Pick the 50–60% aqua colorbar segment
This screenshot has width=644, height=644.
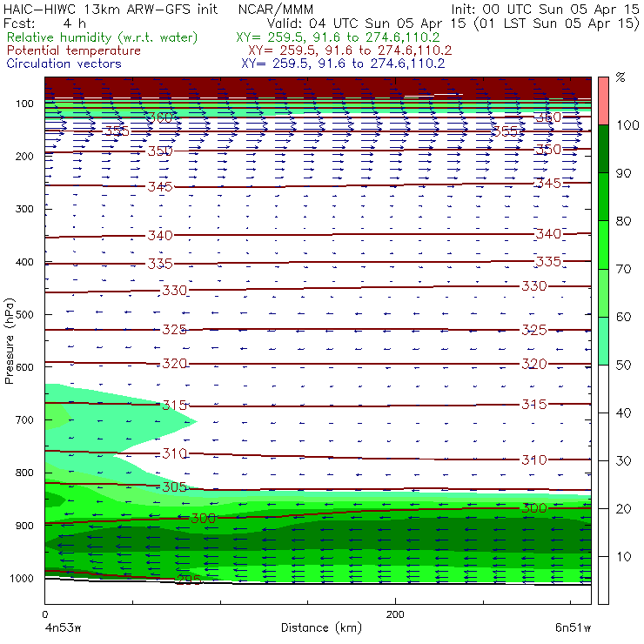tap(603, 341)
